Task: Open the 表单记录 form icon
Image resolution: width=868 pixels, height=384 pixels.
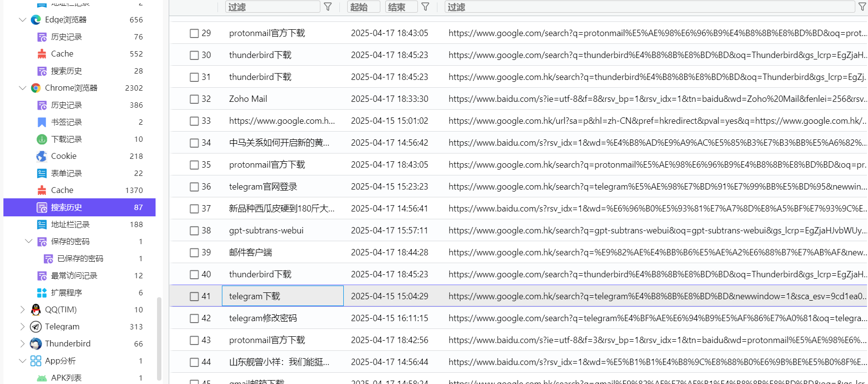Action: pos(42,173)
